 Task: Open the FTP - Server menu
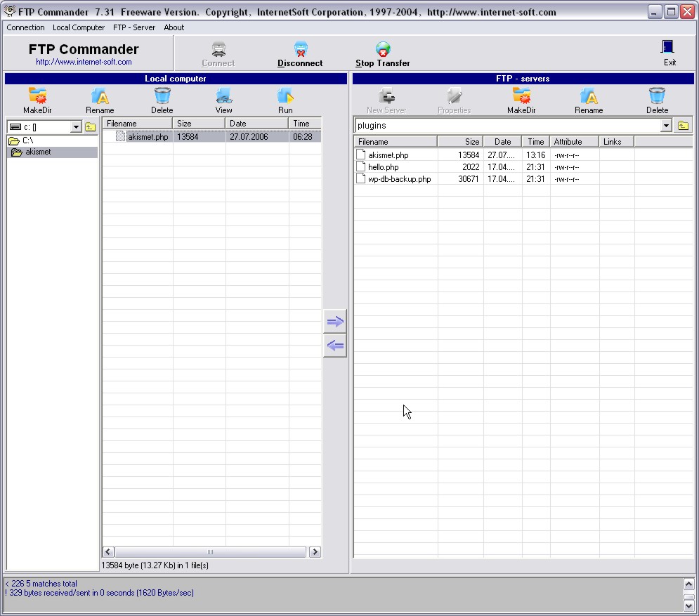[x=134, y=27]
